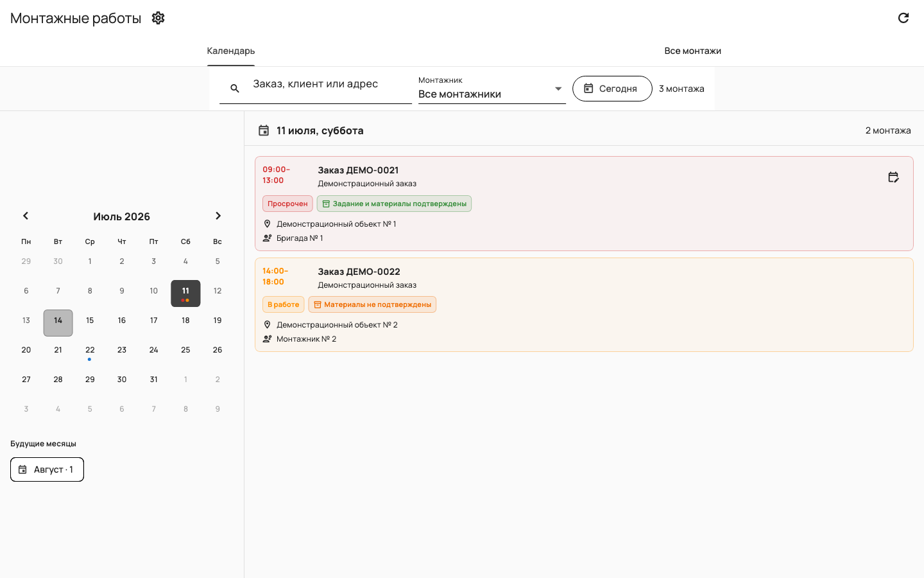The image size is (924, 578).
Task: Click the crew icon beside Монтажник № 2
Action: click(x=268, y=339)
